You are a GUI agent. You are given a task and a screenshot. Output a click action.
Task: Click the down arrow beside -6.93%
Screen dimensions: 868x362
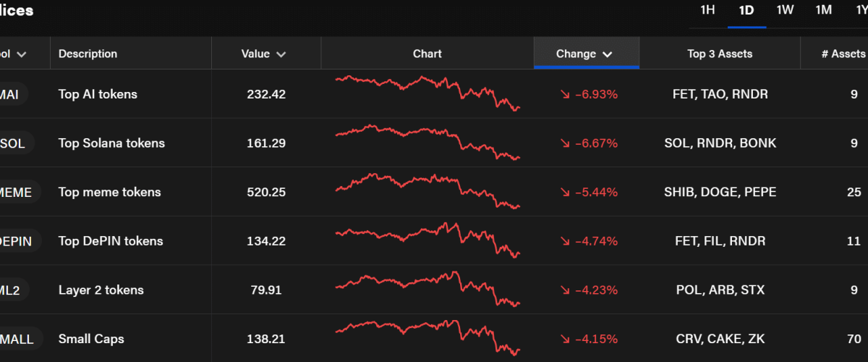565,94
